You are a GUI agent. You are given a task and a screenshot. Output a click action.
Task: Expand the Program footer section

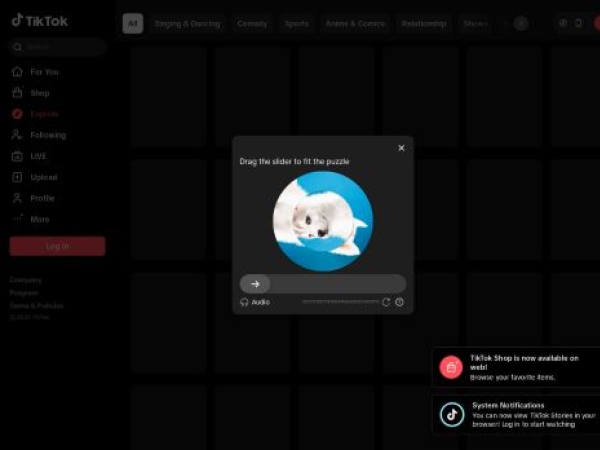click(24, 293)
